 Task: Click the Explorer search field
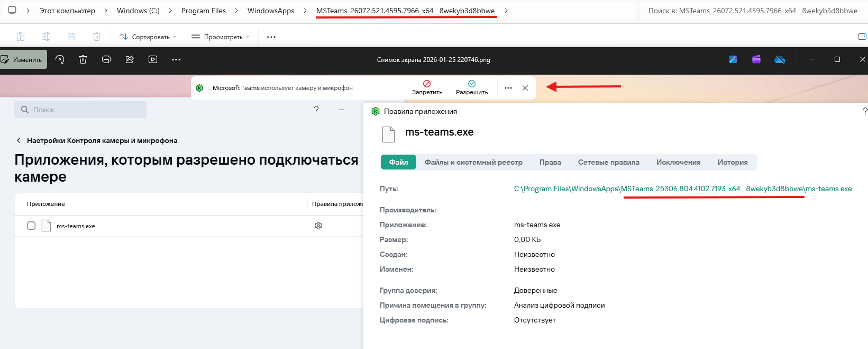click(x=754, y=11)
